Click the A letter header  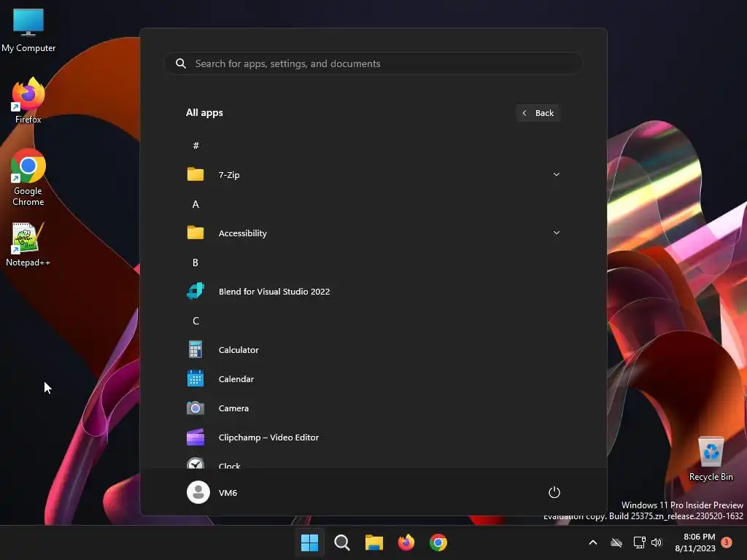tap(196, 204)
